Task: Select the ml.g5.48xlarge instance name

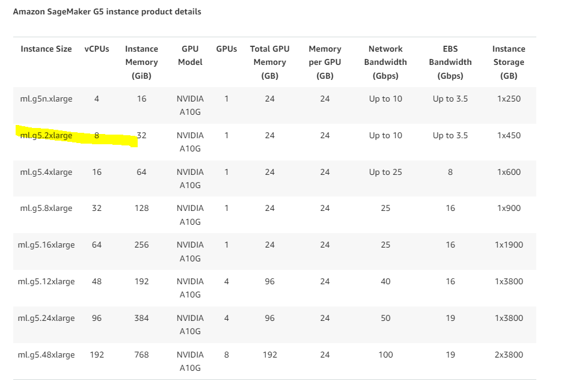Action: (x=46, y=355)
